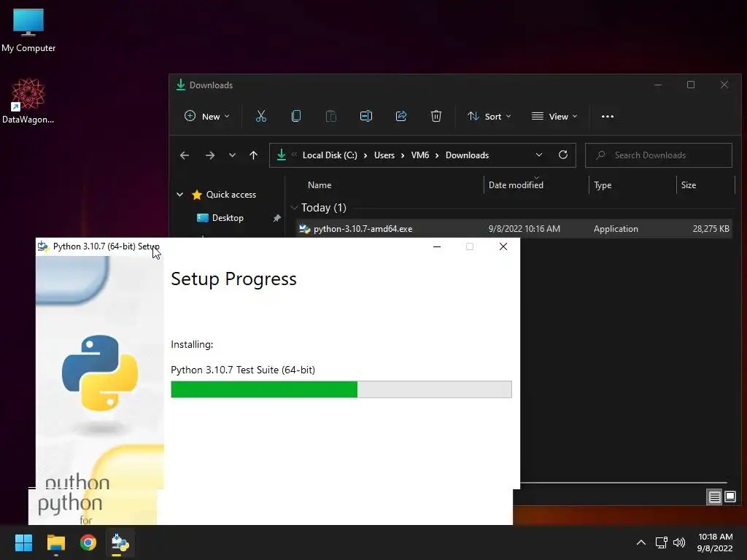Go up one folder level arrow

(x=253, y=155)
